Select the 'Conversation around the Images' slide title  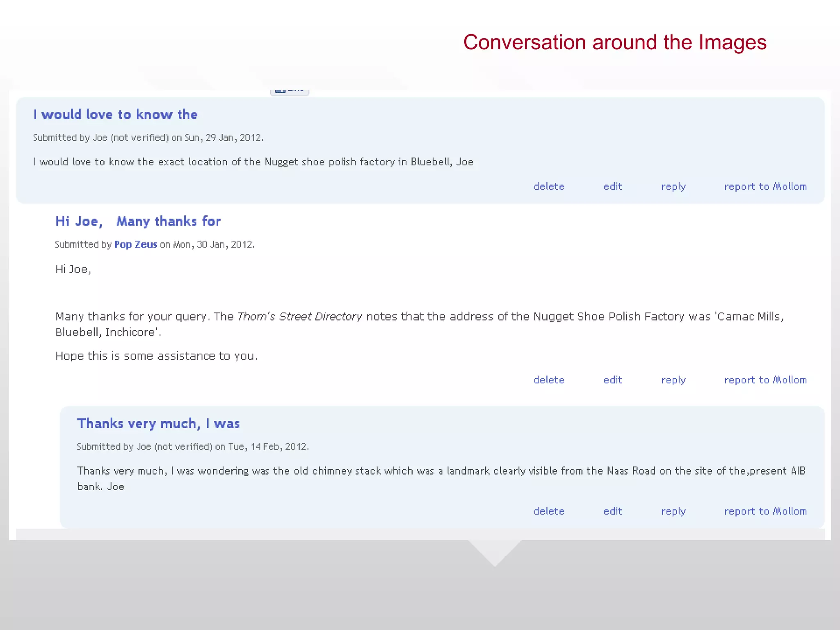(615, 42)
